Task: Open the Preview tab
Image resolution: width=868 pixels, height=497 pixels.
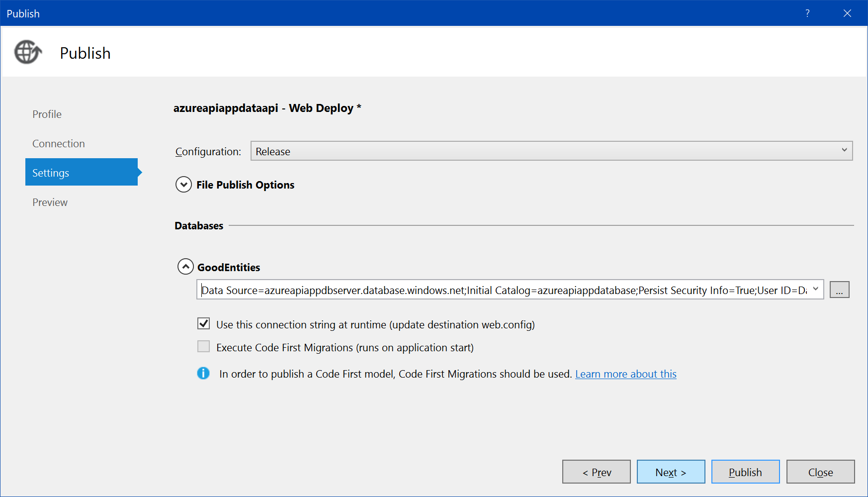Action: tap(50, 202)
